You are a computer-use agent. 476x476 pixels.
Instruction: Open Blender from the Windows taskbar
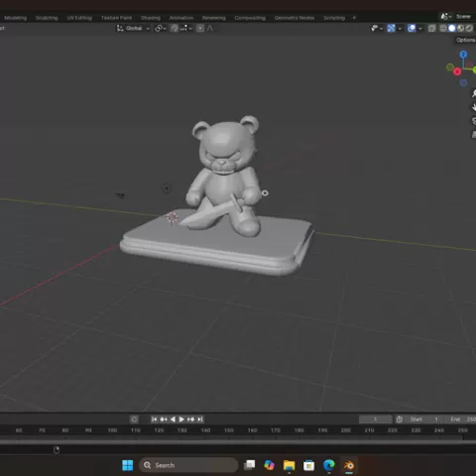click(x=349, y=465)
